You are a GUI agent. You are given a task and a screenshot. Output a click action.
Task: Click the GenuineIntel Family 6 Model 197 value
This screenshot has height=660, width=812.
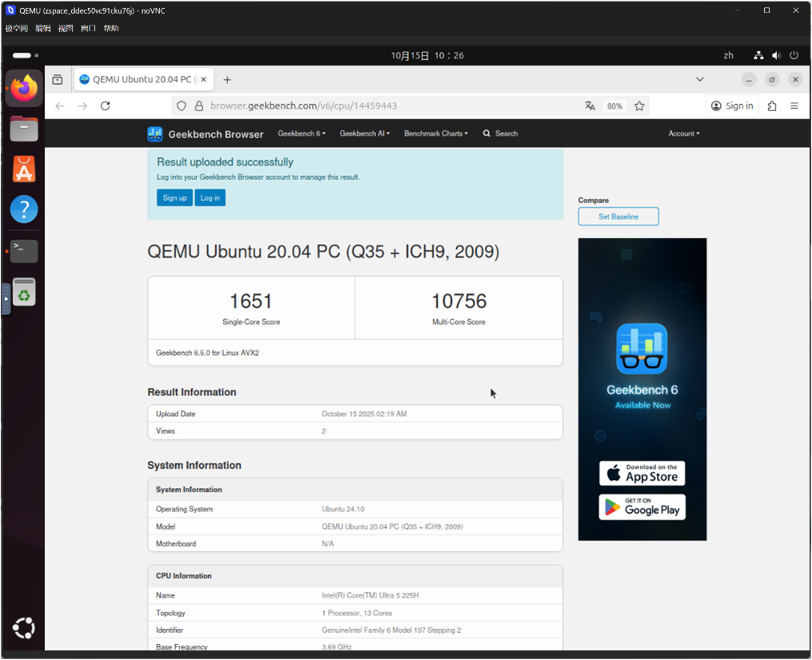pos(391,630)
